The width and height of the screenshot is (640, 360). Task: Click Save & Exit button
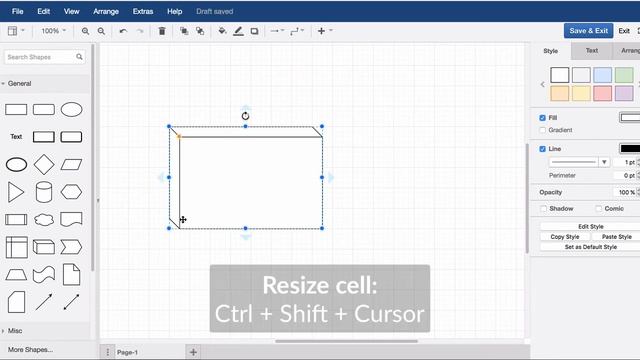[589, 31]
